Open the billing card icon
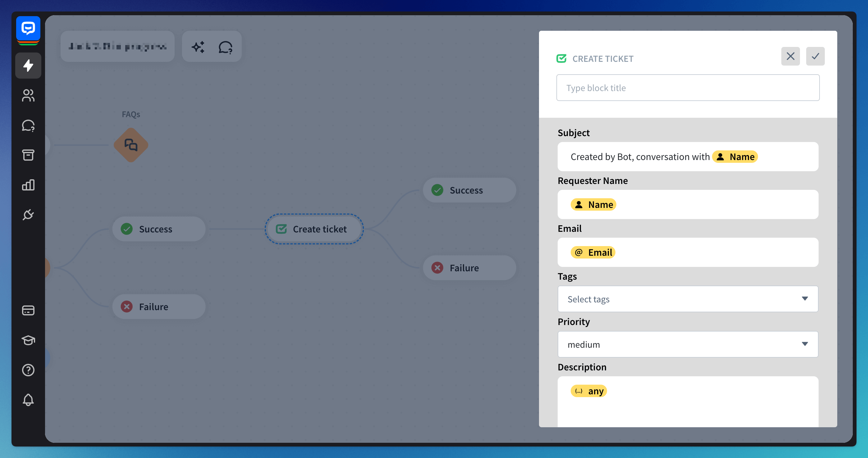The width and height of the screenshot is (868, 458). pos(28,310)
